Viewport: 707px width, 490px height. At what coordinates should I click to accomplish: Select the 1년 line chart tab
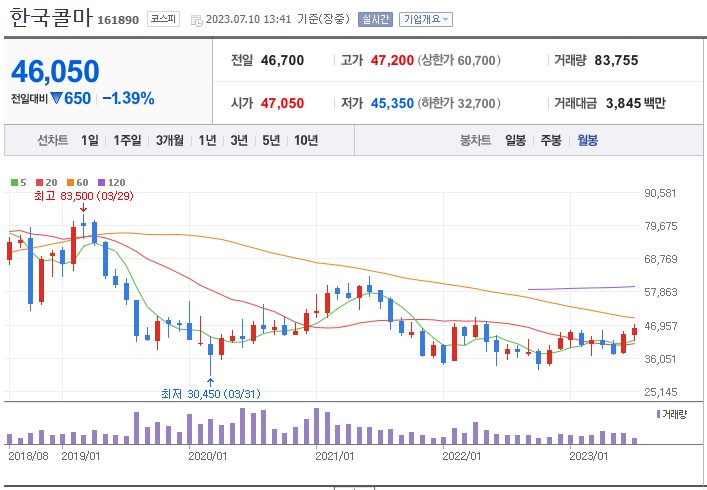(207, 140)
